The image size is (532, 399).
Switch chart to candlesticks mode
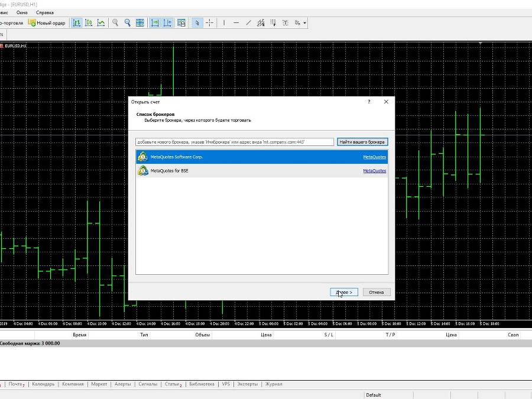pos(89,23)
